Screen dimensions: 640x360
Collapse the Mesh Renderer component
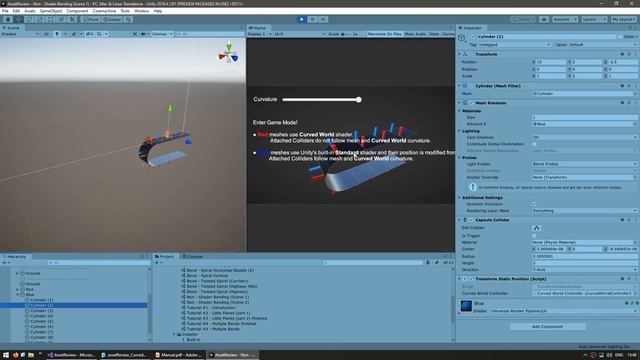pos(459,103)
